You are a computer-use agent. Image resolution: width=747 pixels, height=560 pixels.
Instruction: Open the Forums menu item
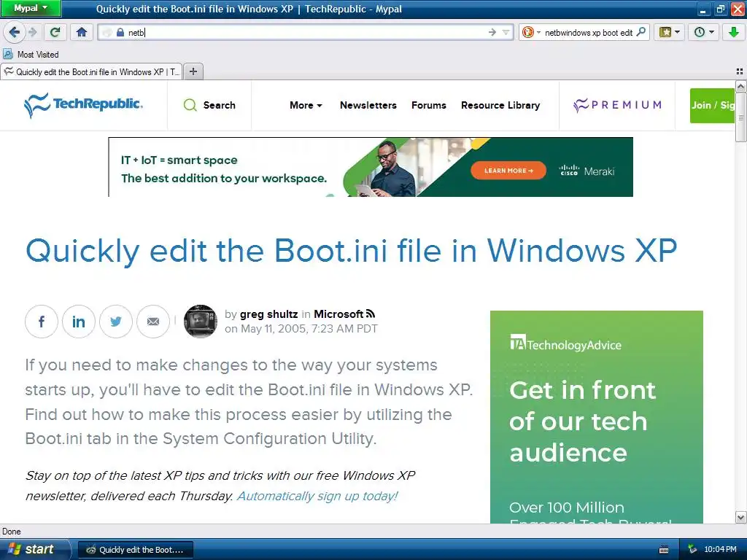coord(429,105)
